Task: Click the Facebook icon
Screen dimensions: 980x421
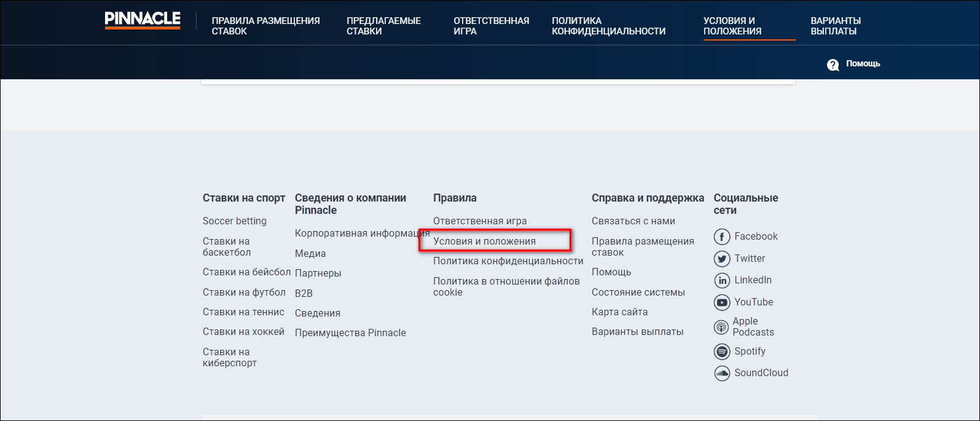Action: point(722,237)
